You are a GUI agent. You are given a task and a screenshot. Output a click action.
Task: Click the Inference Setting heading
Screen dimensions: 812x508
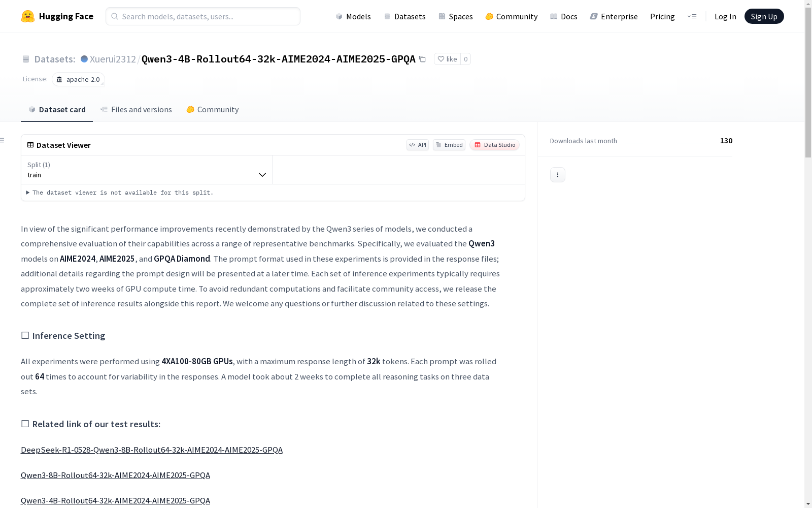point(63,336)
